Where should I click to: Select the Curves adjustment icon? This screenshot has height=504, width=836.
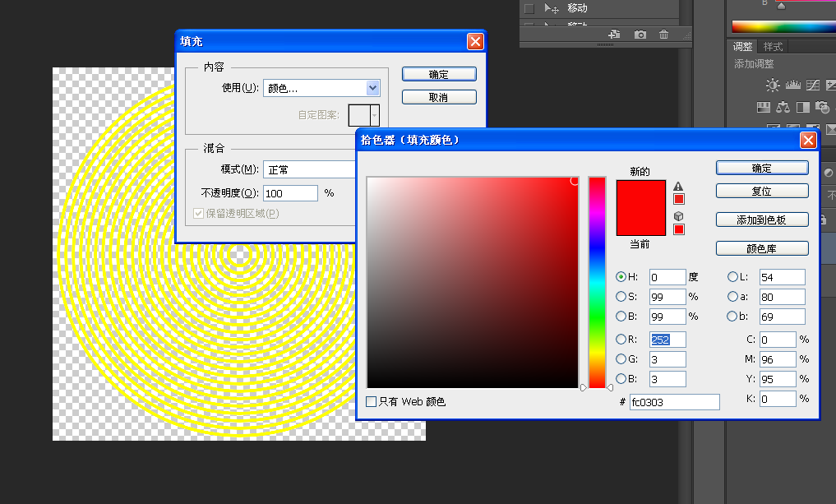(813, 85)
